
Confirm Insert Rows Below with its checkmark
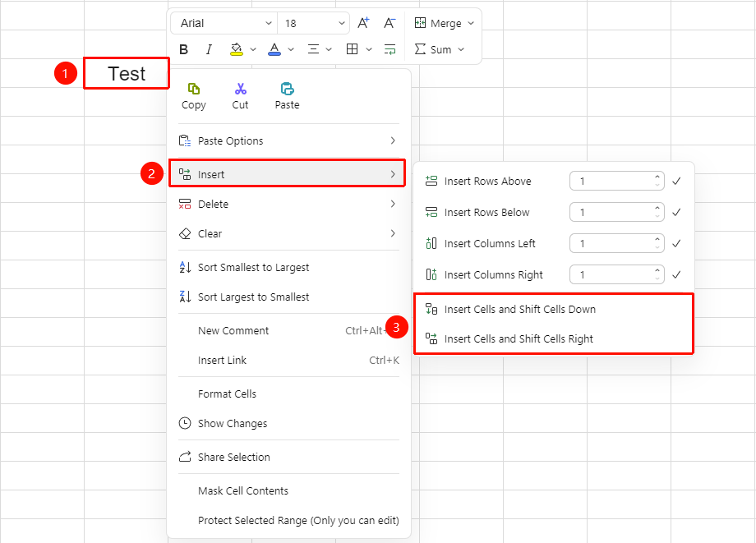tap(676, 212)
